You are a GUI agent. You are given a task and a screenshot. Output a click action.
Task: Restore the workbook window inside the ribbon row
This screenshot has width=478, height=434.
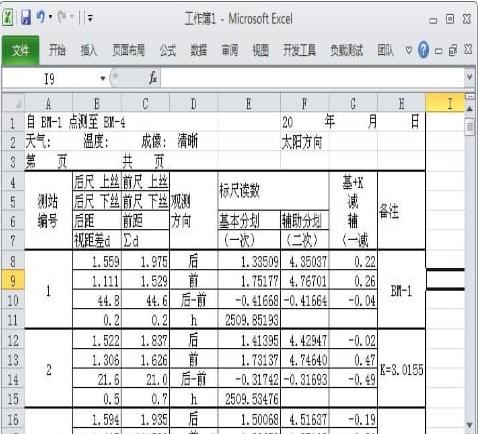coord(453,51)
